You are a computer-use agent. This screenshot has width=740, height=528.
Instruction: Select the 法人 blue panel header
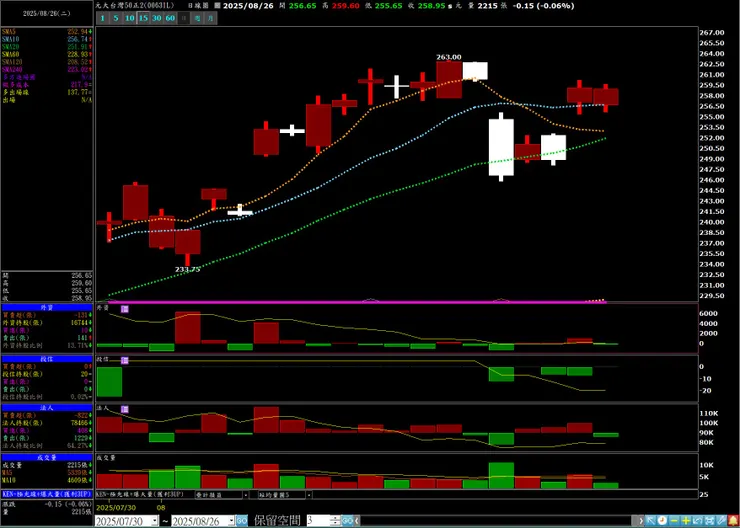47,407
